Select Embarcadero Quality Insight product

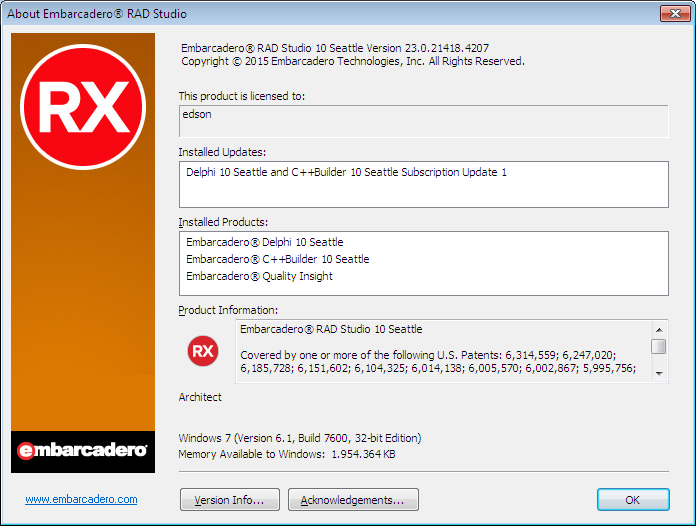259,276
